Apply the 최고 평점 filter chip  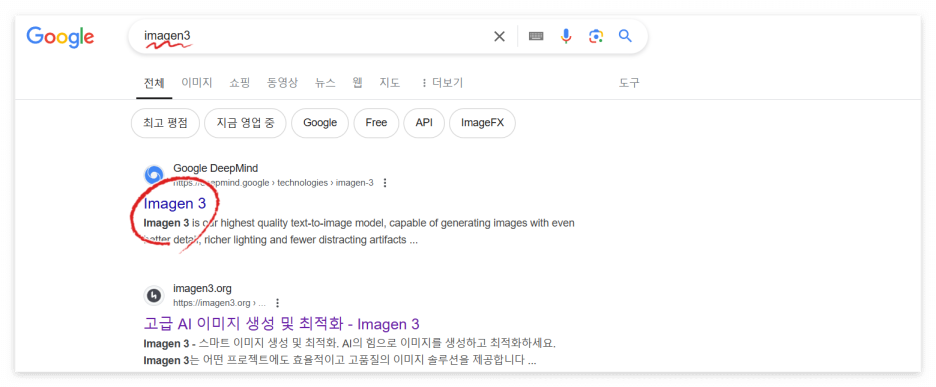click(x=165, y=123)
